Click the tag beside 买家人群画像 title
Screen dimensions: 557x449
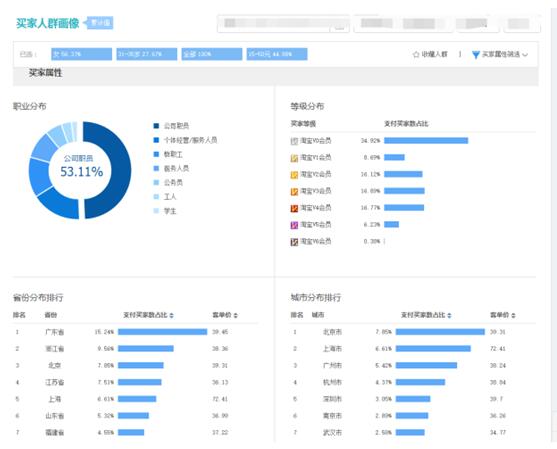pos(100,23)
